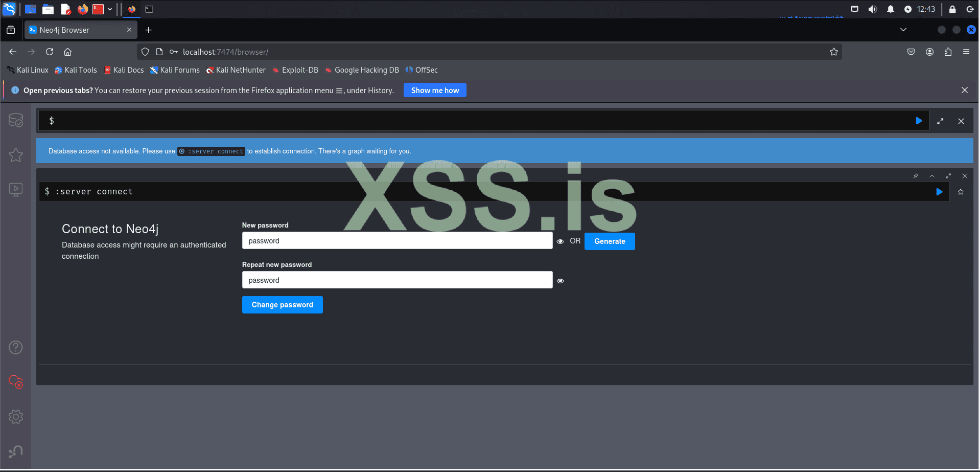Image resolution: width=980 pixels, height=472 pixels.
Task: Clear the top editor with the X icon
Action: click(961, 121)
